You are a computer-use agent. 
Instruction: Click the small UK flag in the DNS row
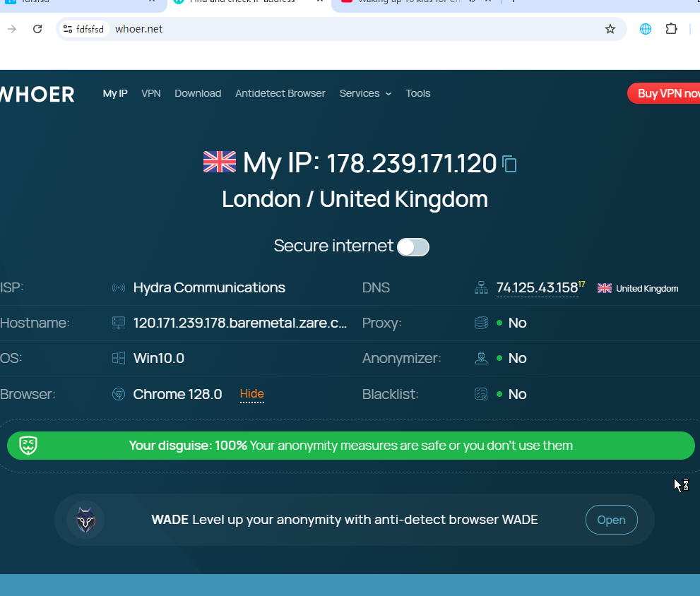pyautogui.click(x=605, y=288)
